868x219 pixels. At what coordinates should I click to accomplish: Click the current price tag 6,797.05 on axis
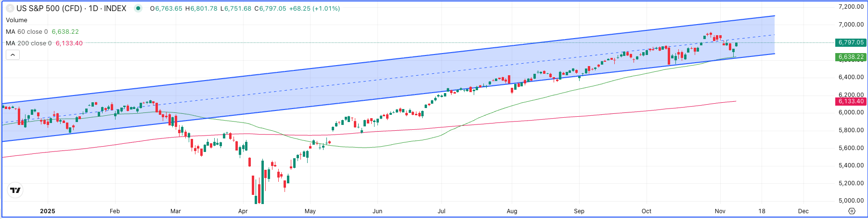[x=851, y=42]
